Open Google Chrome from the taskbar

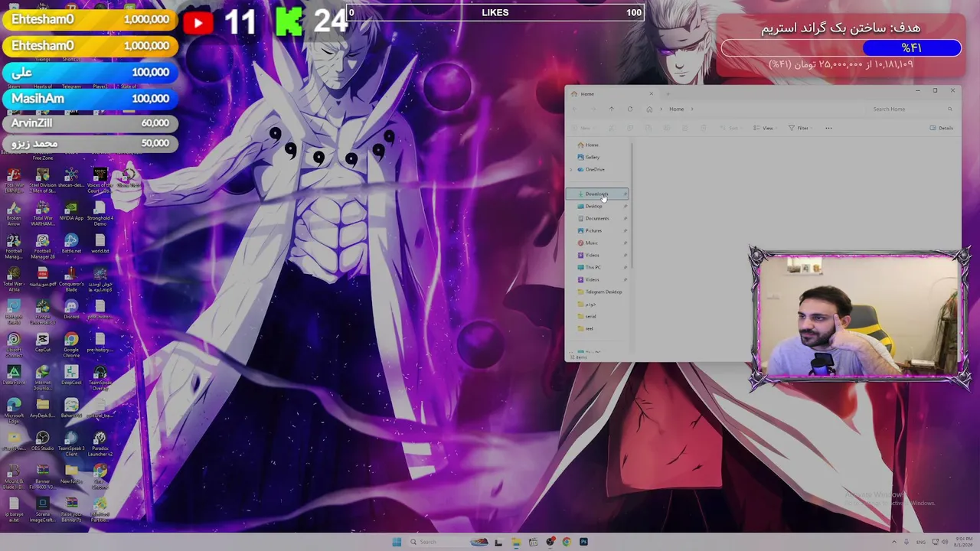click(x=567, y=542)
